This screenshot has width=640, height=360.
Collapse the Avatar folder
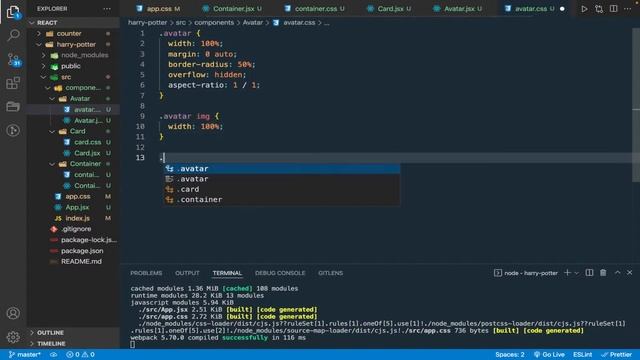73,98
